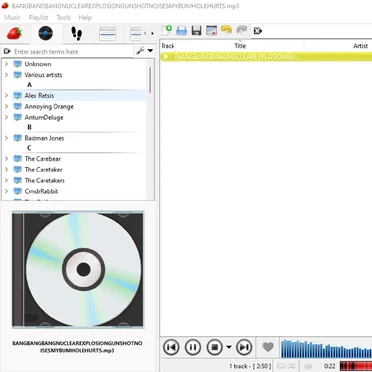The width and height of the screenshot is (372, 372).
Task: Open the Tools menu
Action: (63, 17)
